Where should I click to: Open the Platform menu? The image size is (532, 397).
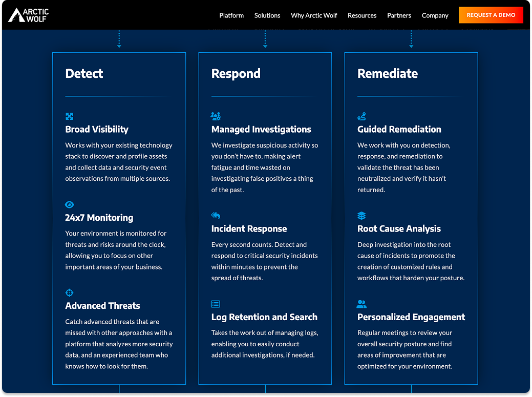click(231, 15)
